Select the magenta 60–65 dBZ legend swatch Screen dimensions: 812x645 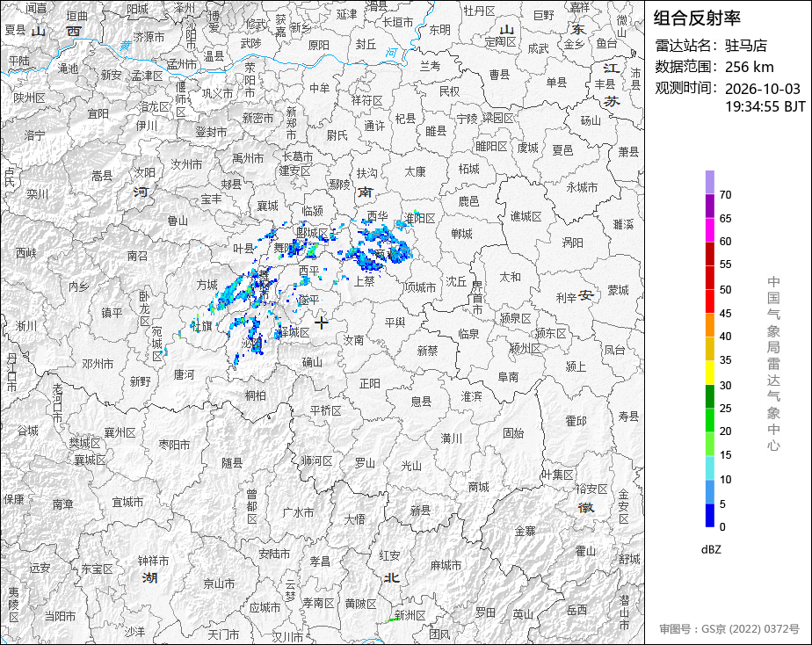(x=709, y=229)
